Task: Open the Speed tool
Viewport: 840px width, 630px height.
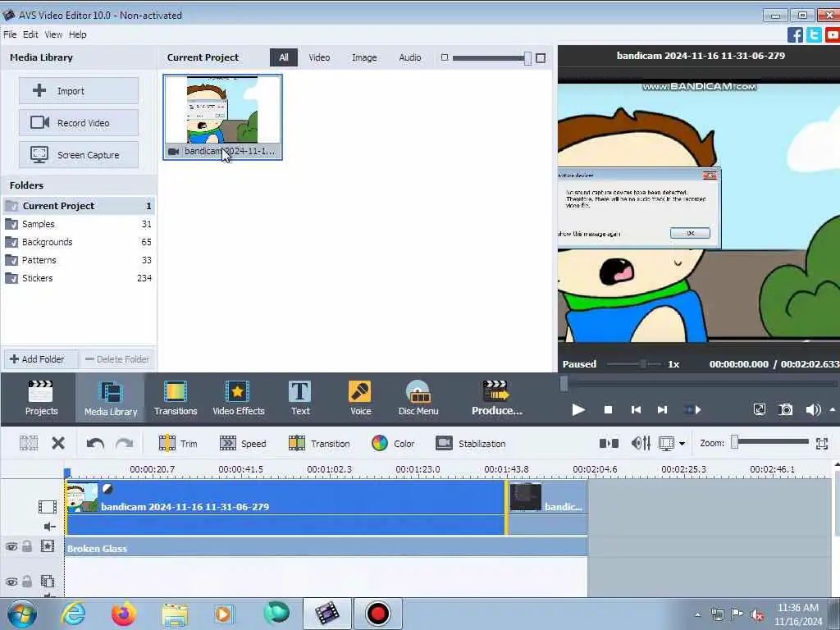Action: [243, 444]
